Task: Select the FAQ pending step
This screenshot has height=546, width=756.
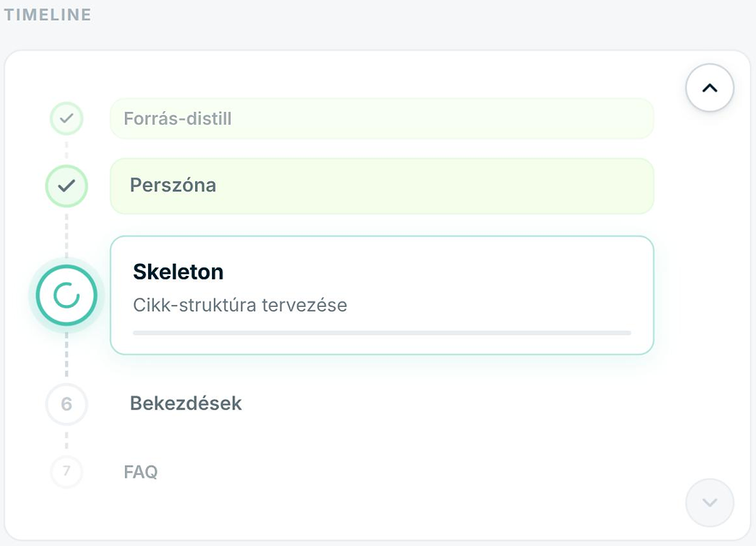Action: coord(141,472)
